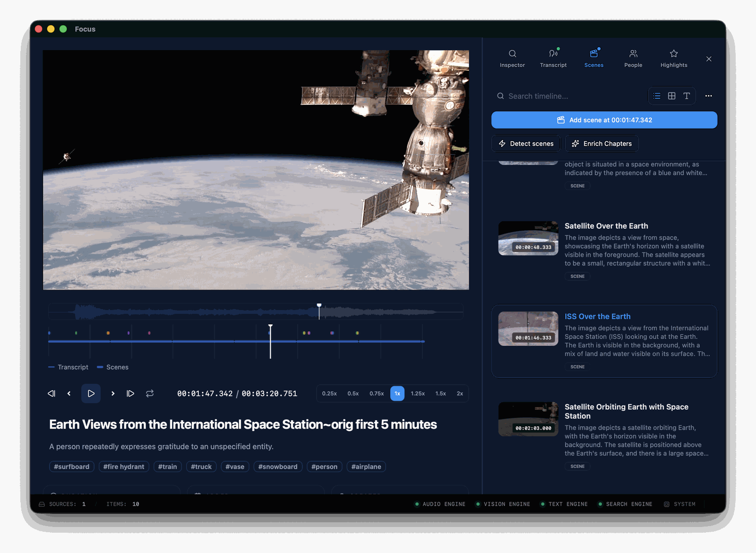756x553 pixels.
Task: Run Detect scenes
Action: coord(526,144)
